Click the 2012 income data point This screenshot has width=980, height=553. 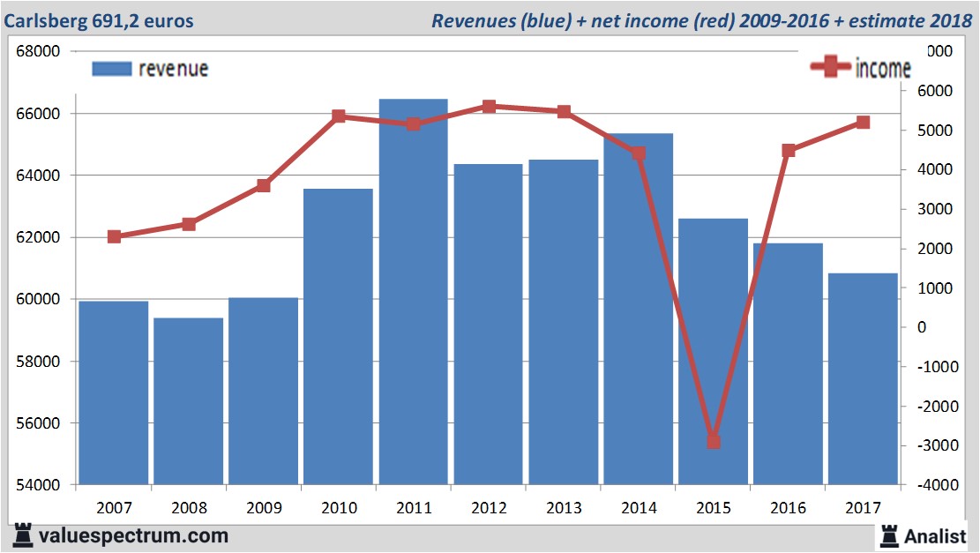(x=489, y=107)
